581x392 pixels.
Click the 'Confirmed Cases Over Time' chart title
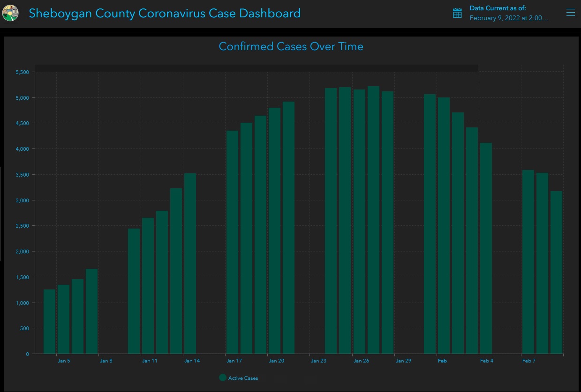pyautogui.click(x=291, y=46)
